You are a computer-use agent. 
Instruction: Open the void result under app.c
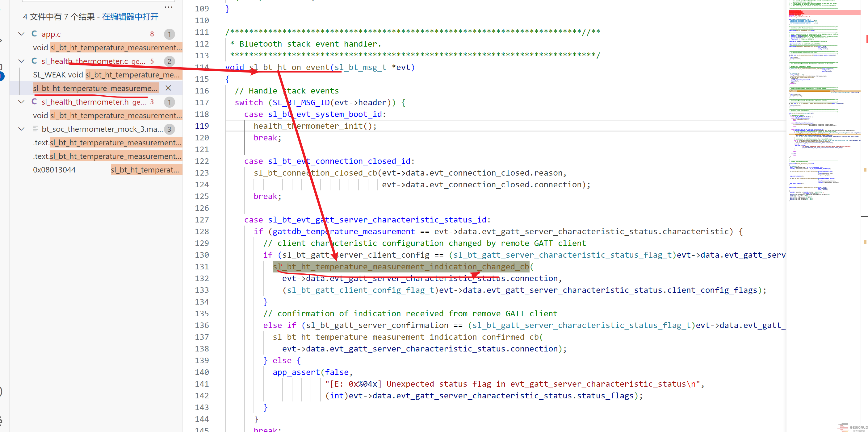click(107, 48)
